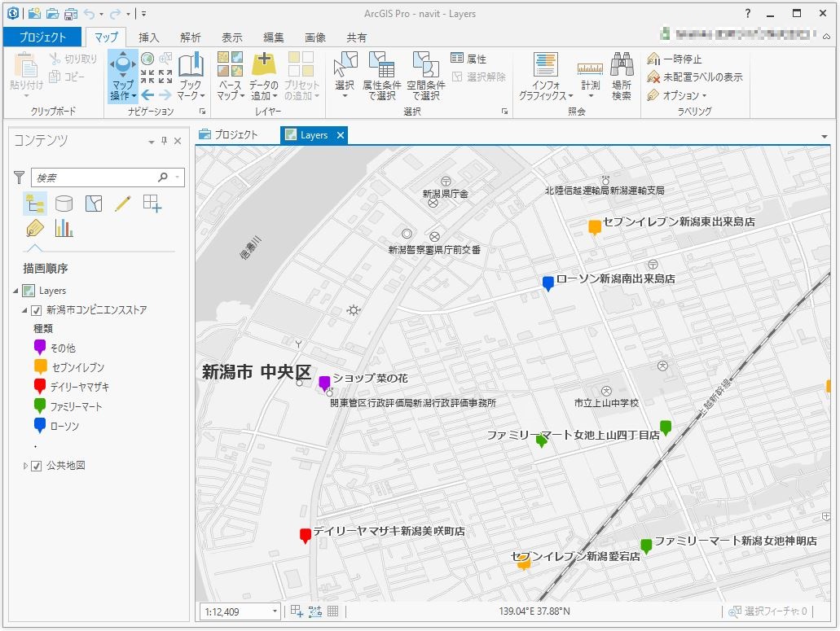This screenshot has height=631, width=840.
Task: Toggle the 公共地図 layer checkbox
Action: [x=37, y=467]
